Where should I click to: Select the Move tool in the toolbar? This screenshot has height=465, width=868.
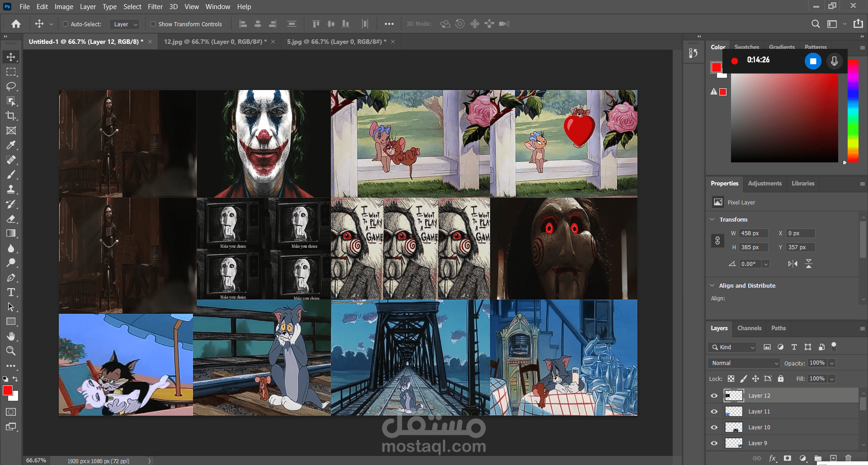point(11,57)
